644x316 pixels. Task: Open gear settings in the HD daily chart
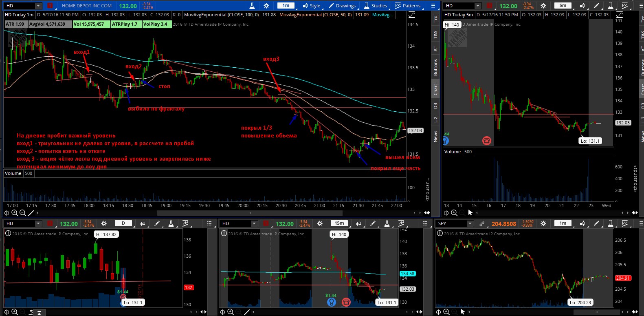pyautogui.click(x=104, y=223)
